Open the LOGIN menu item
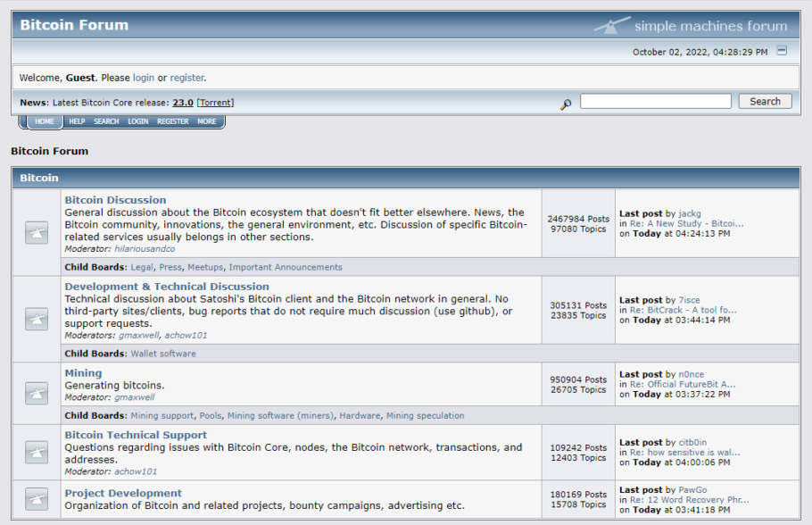Screen dimensions: 812x525 tap(138, 121)
